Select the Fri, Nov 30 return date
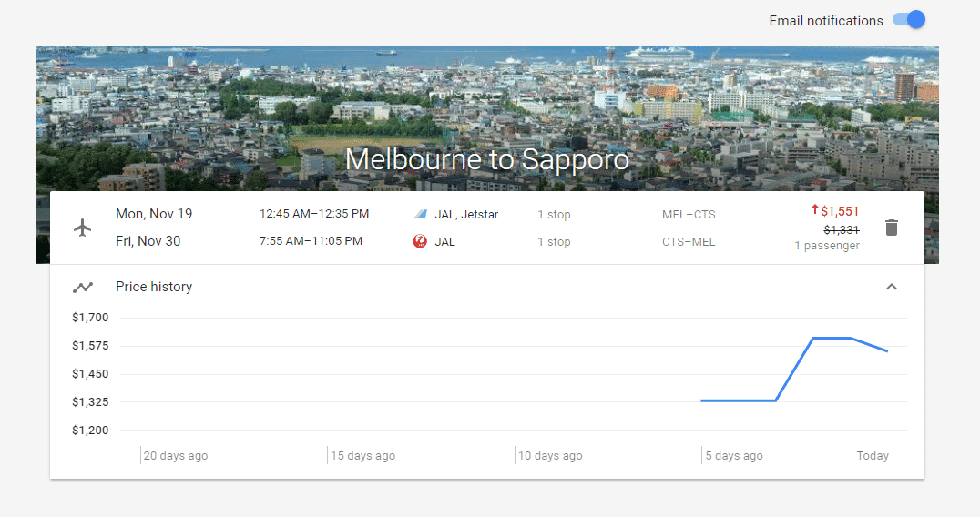This screenshot has width=980, height=517. [x=148, y=241]
